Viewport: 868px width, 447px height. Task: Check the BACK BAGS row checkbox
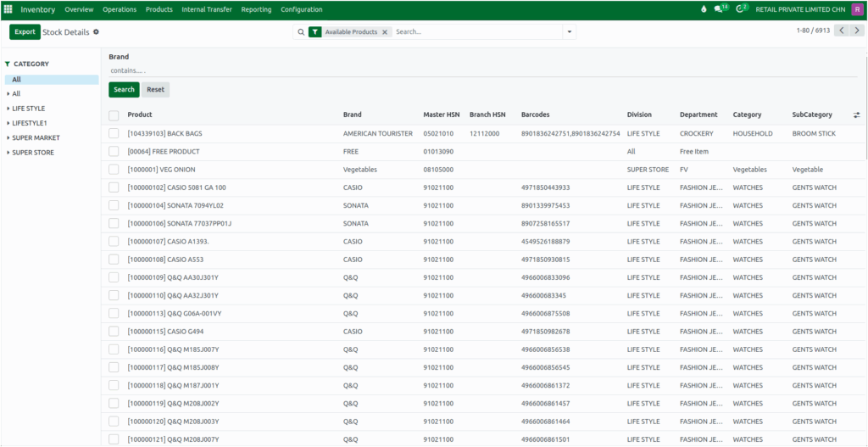(x=114, y=133)
